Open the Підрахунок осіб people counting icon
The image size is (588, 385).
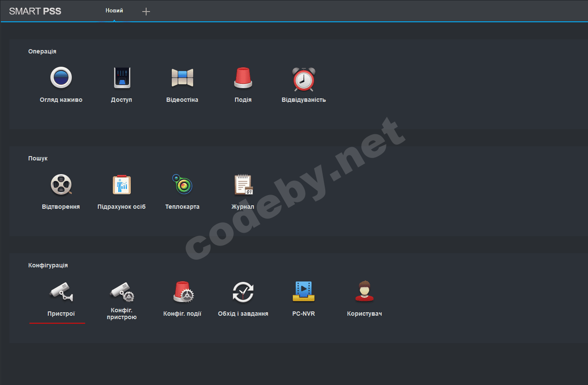click(x=122, y=184)
